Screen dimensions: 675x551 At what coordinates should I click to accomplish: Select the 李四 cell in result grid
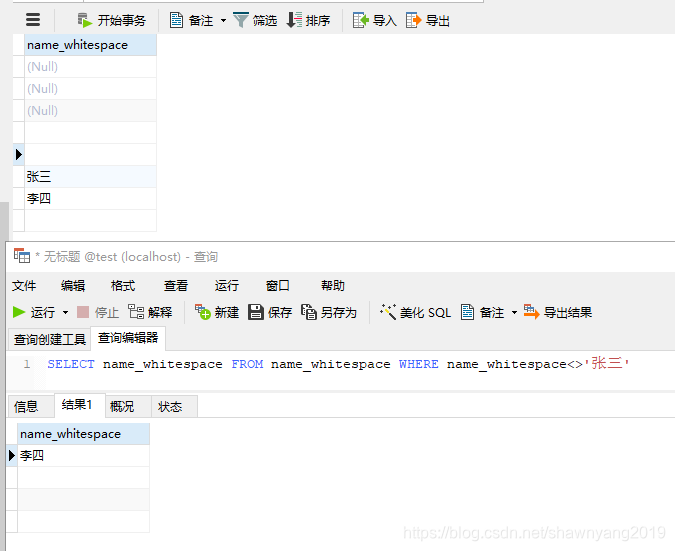84,455
